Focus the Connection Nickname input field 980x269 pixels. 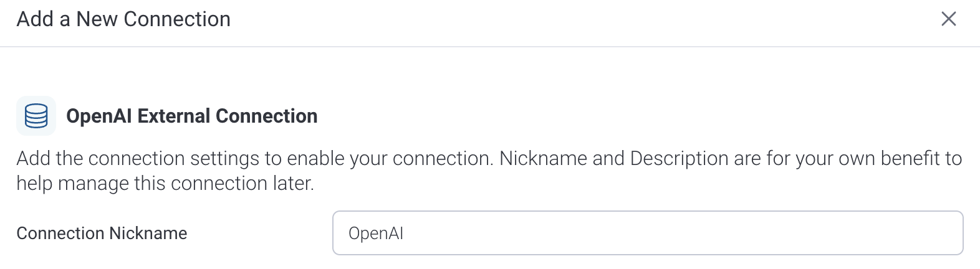[647, 233]
